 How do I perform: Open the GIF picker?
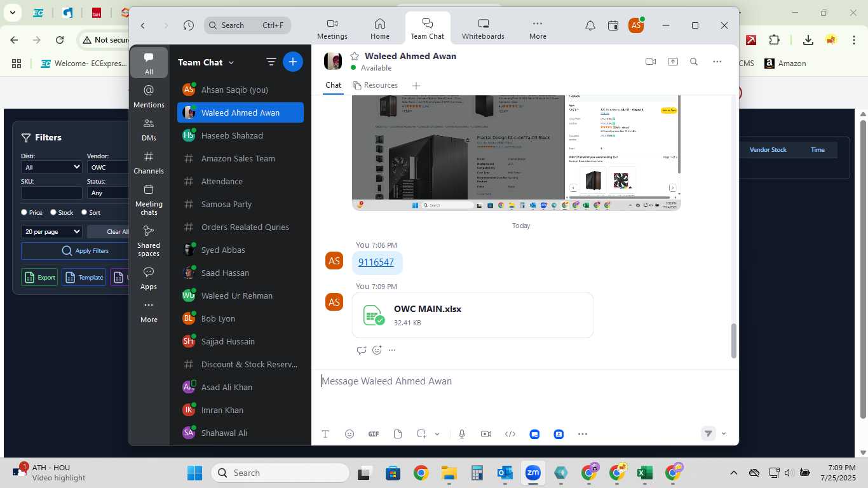click(x=374, y=434)
